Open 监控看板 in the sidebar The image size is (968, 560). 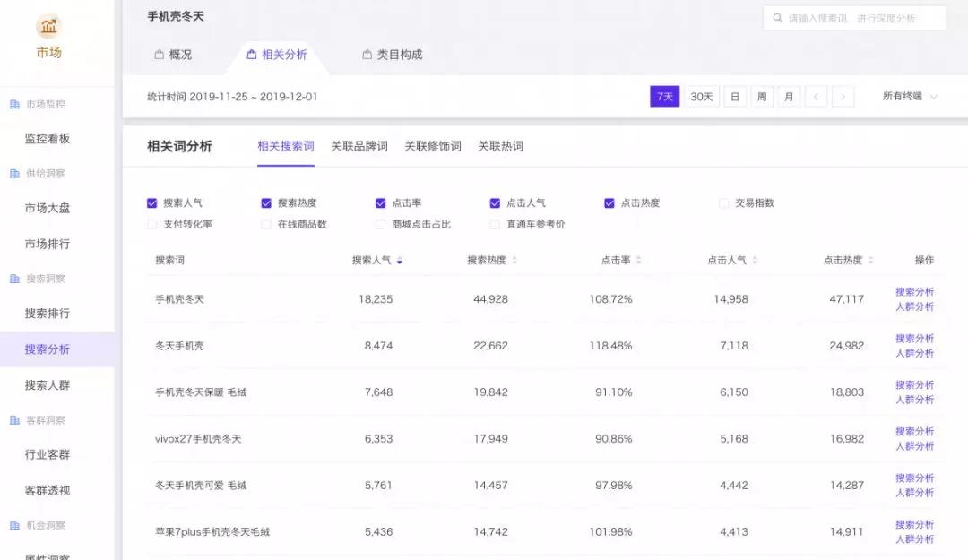(x=48, y=139)
